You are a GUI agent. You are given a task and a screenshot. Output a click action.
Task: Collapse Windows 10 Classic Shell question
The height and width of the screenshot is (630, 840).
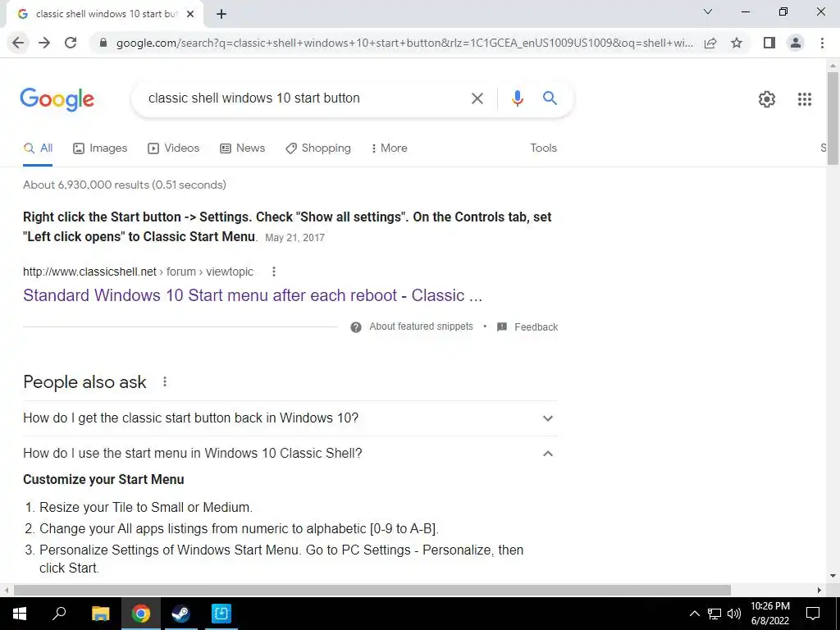coord(290,454)
